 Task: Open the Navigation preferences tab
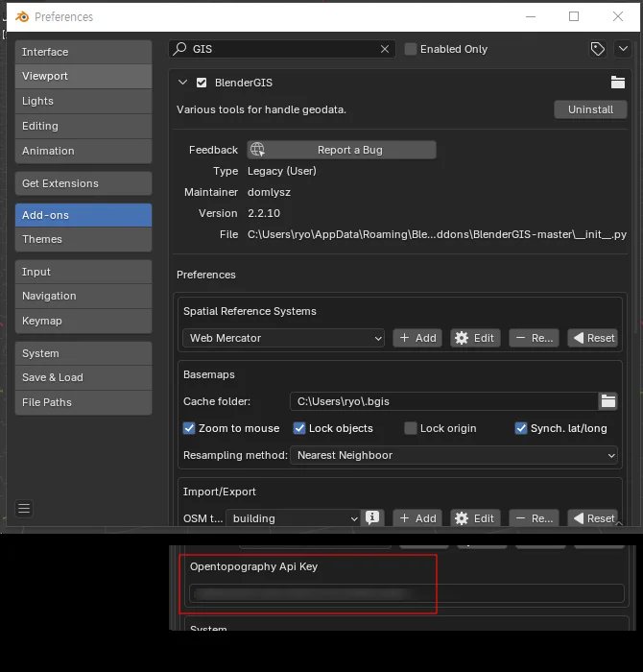83,296
